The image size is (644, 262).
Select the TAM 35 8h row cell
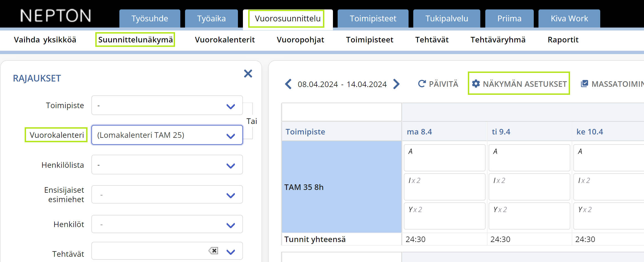point(342,187)
